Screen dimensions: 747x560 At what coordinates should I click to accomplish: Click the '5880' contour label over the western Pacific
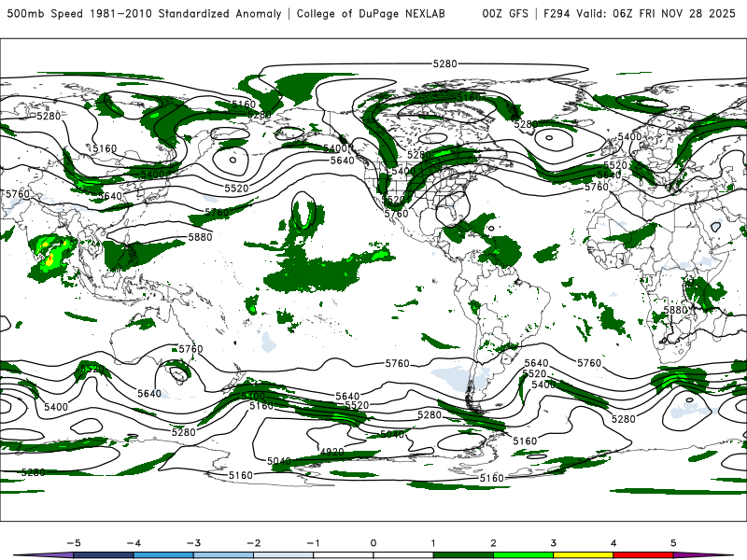click(200, 237)
